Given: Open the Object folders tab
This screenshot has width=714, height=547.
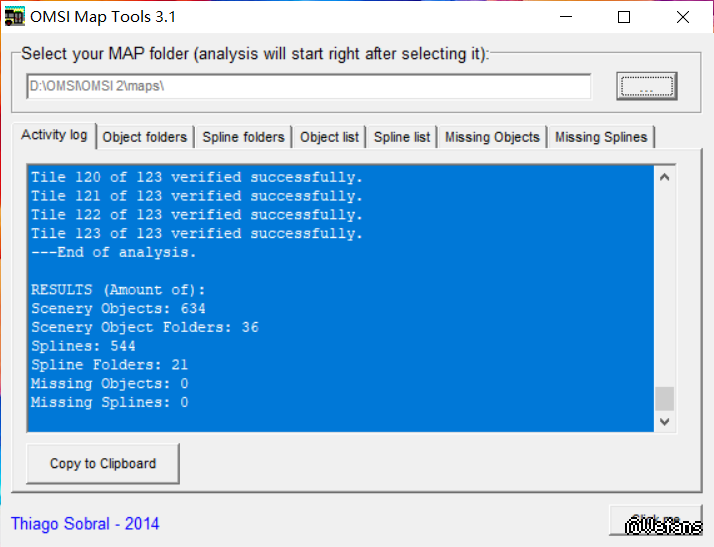Looking at the screenshot, I should (x=144, y=137).
